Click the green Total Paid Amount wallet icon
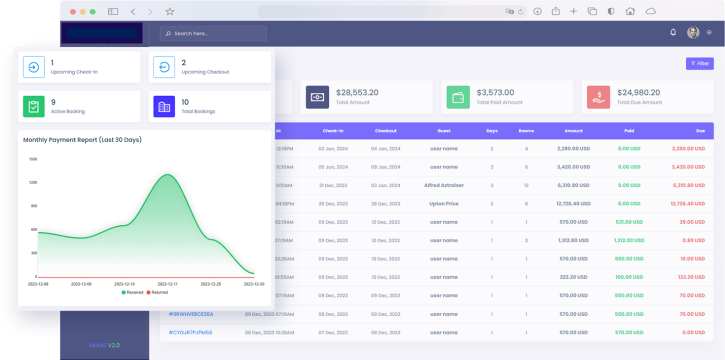725x360 pixels. coord(458,97)
